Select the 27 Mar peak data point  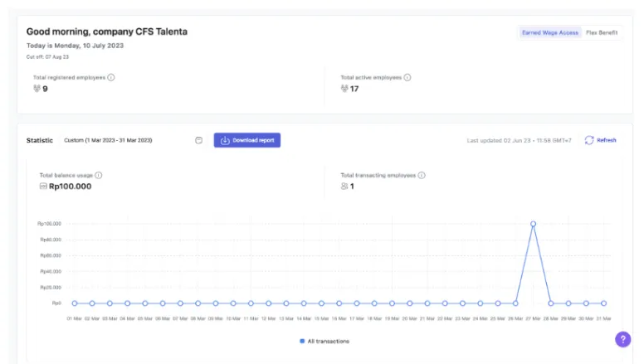tap(533, 224)
